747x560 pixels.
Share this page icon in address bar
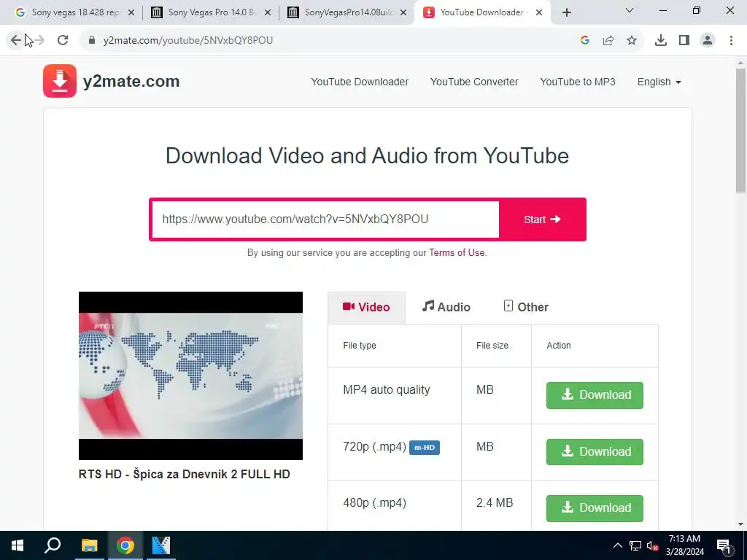tap(608, 41)
